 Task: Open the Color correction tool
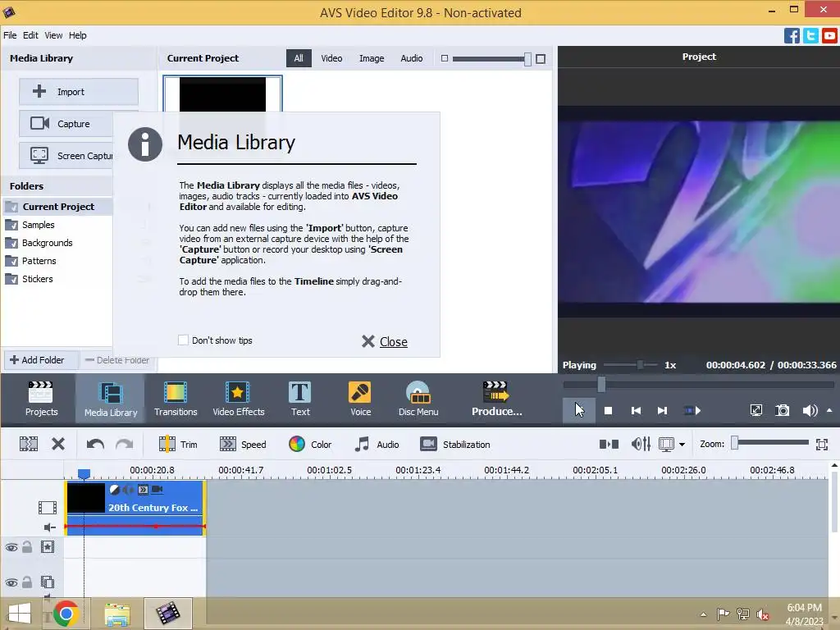click(x=309, y=444)
